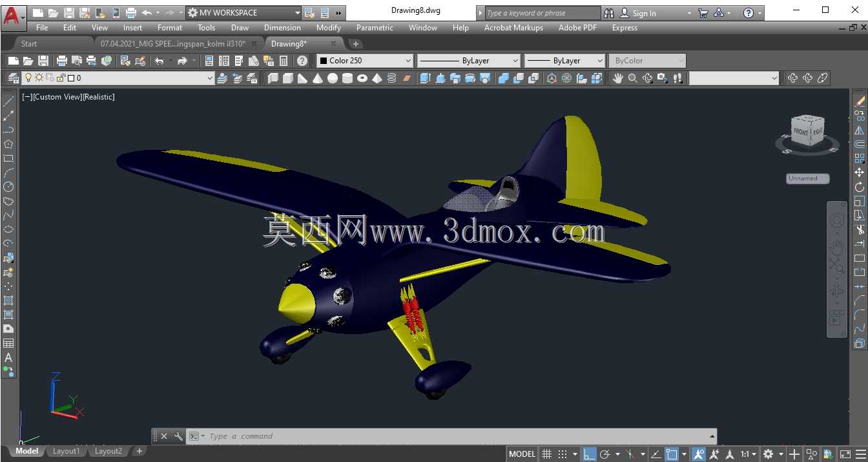The height and width of the screenshot is (462, 868).
Task: Switch to the Layout1 tab
Action: [66, 451]
